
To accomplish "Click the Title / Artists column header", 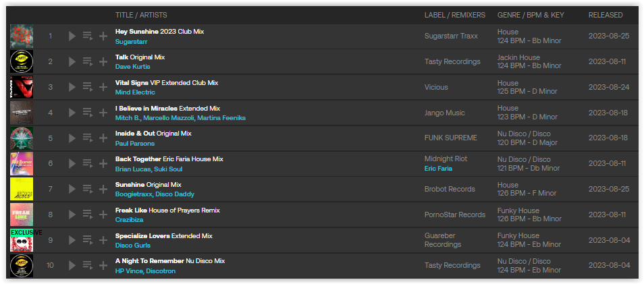I will (x=141, y=16).
